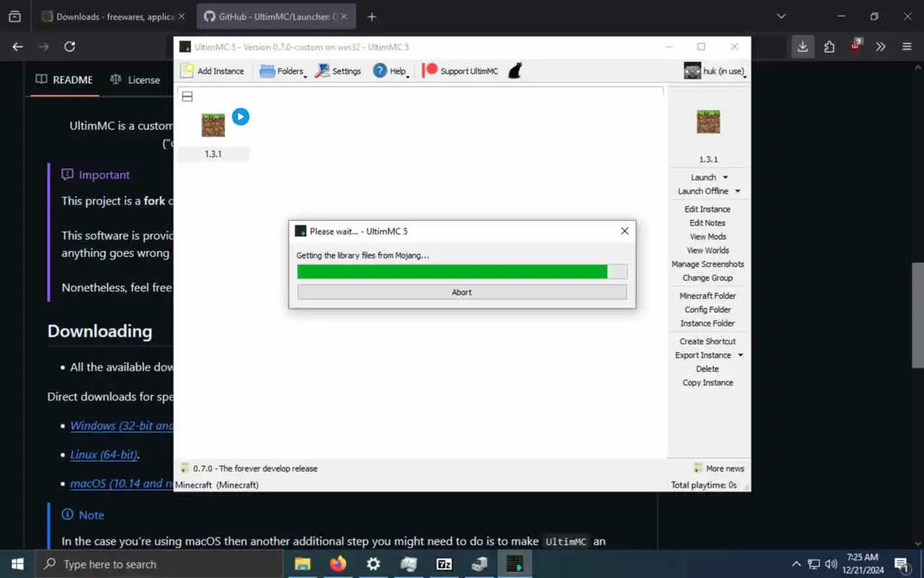Open the huk account dropdown

coord(715,71)
